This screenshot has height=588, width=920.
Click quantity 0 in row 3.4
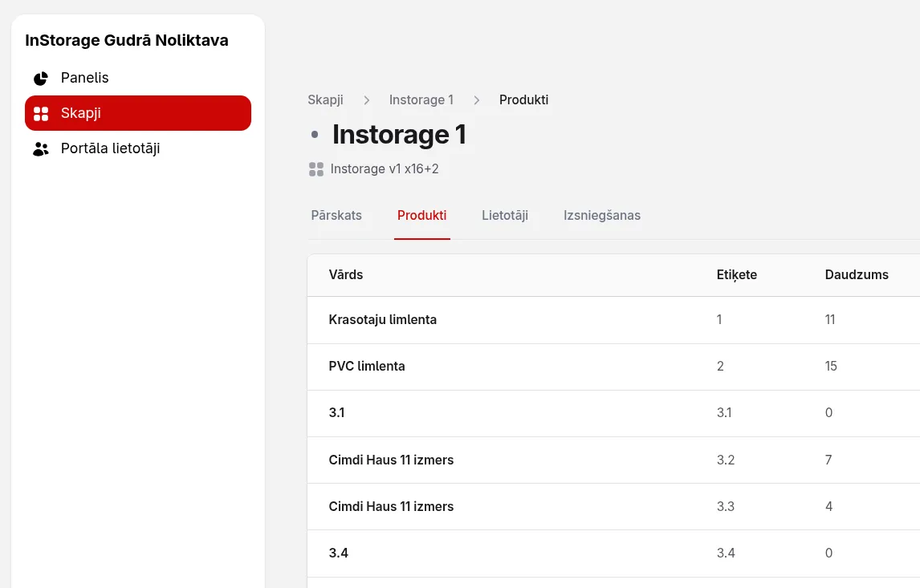[x=828, y=554]
